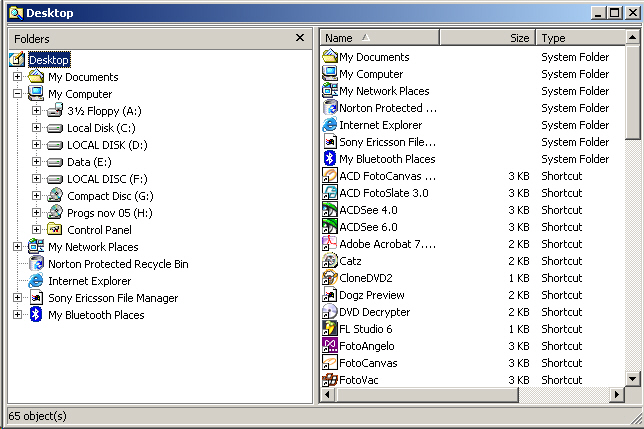Screen dimensions: 644x429
Task: Expand Local Disk (C:) in tree
Action: click(36, 128)
